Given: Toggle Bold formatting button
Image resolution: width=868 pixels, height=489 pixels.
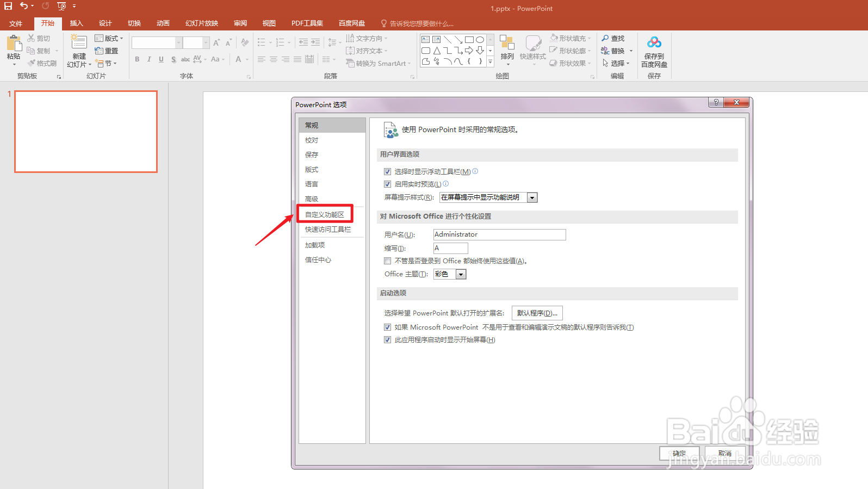Looking at the screenshot, I should coord(137,59).
